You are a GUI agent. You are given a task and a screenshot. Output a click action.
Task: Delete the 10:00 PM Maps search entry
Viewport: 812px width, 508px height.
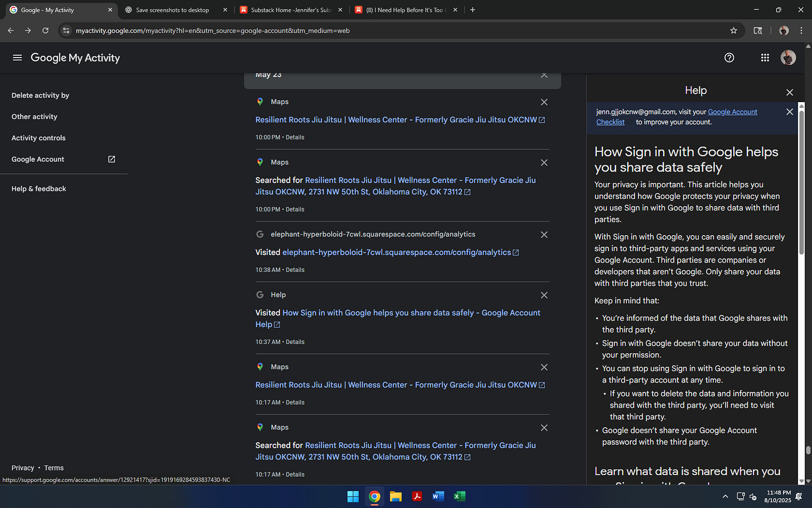[544, 162]
